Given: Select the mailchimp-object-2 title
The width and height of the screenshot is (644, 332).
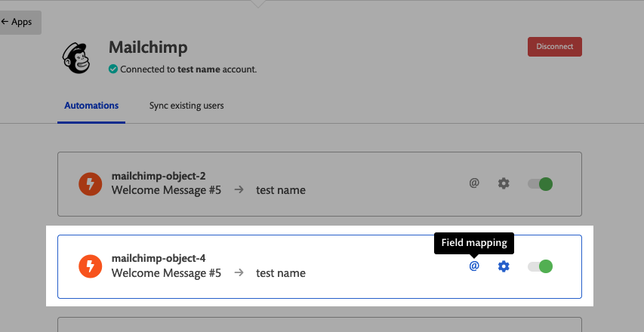Looking at the screenshot, I should [x=159, y=176].
